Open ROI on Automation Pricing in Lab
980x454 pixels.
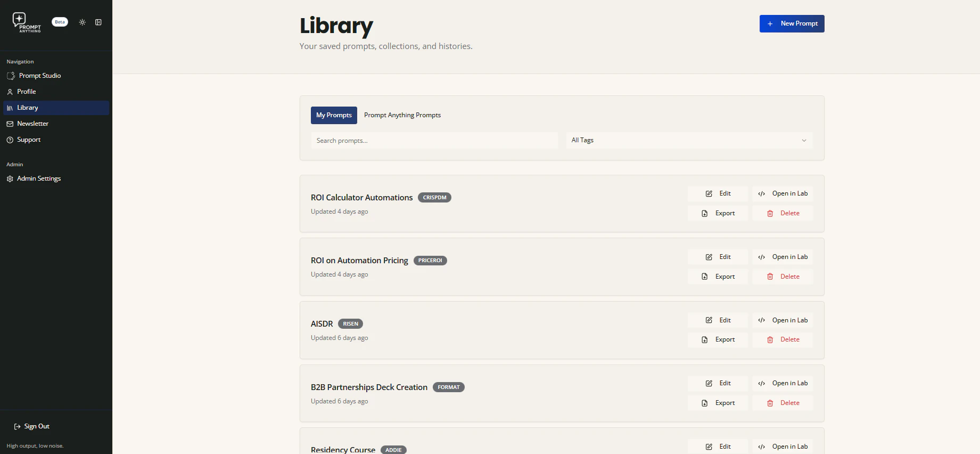(783, 257)
